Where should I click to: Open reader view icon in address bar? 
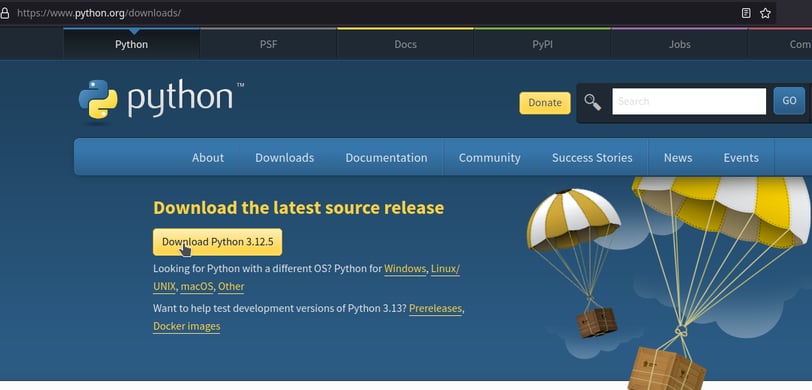pyautogui.click(x=746, y=13)
